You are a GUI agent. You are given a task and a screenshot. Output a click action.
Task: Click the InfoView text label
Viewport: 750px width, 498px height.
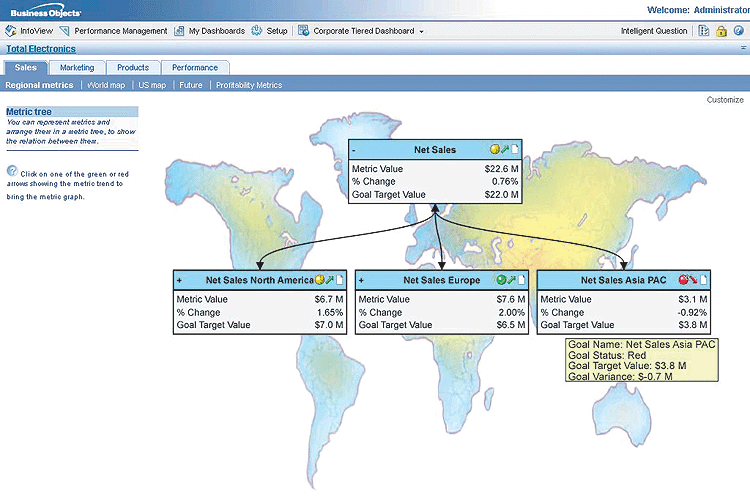click(36, 31)
